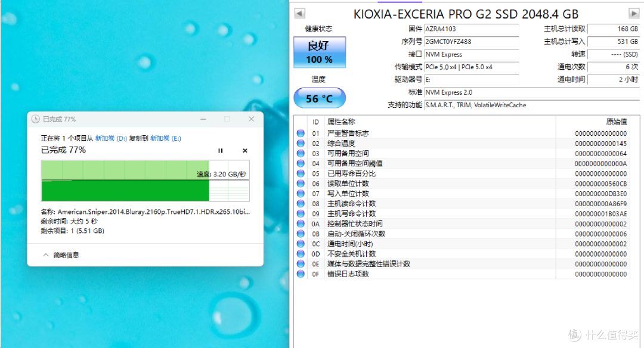Click the disk title KIOXIA-EXCERIA PRO G2 SSD
Image resolution: width=644 pixels, height=348 pixels.
pos(466,14)
